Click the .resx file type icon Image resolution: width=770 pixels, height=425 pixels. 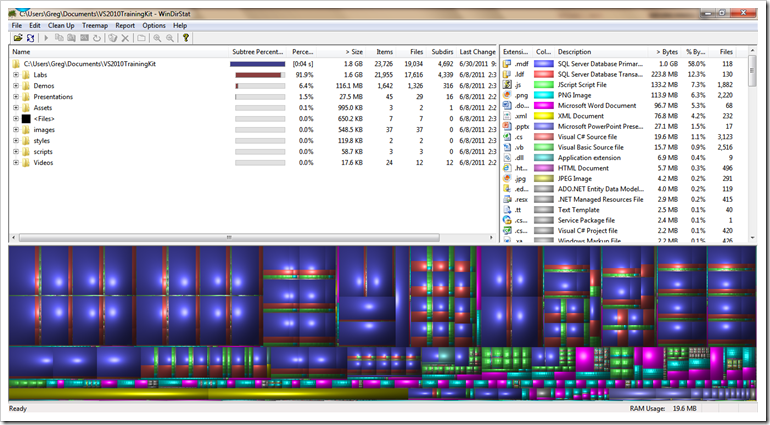[x=507, y=199]
